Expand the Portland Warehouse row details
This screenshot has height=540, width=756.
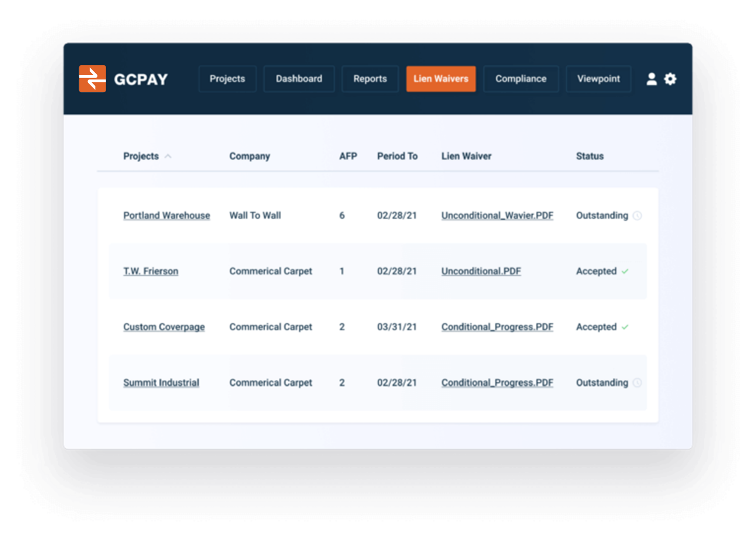[166, 216]
